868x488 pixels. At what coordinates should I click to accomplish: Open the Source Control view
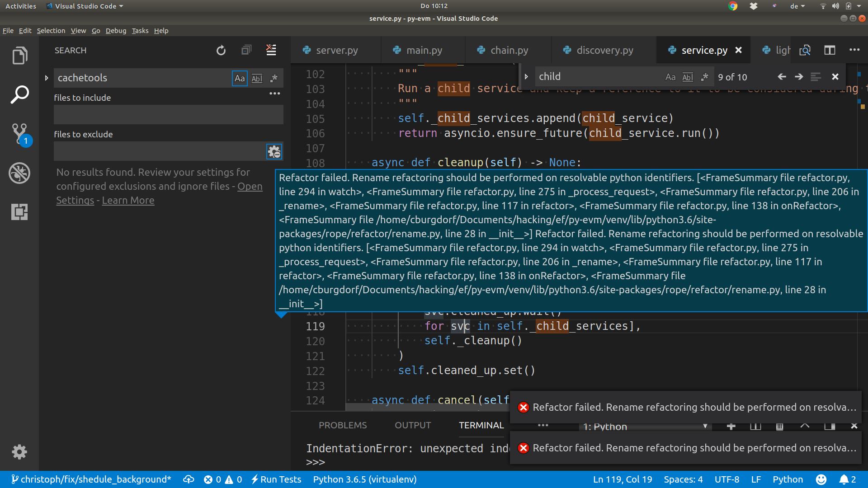(20, 134)
